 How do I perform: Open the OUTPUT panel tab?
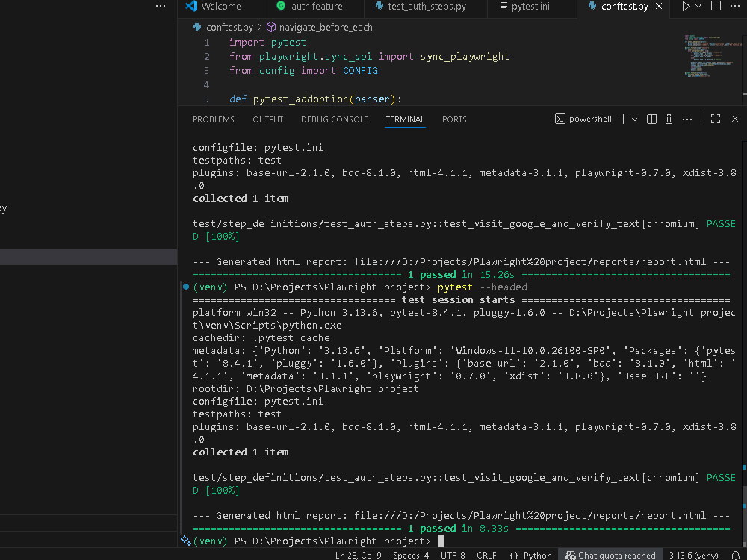(267, 119)
